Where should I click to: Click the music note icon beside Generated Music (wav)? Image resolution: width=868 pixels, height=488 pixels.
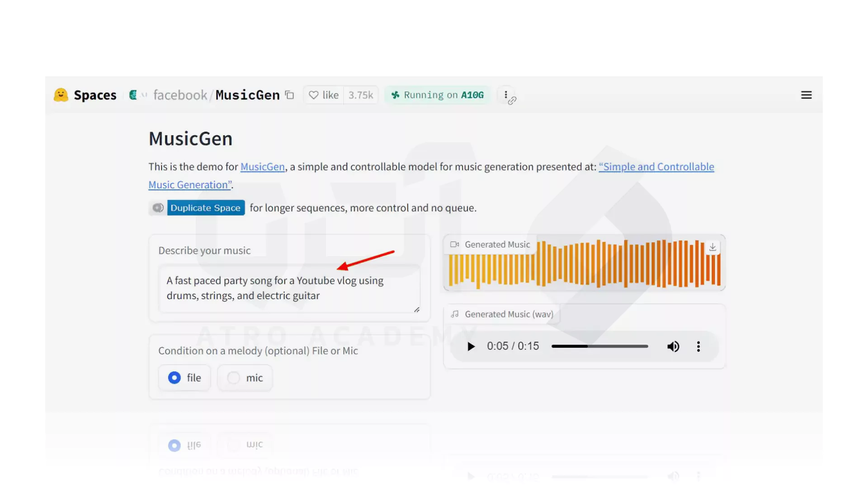coord(455,314)
